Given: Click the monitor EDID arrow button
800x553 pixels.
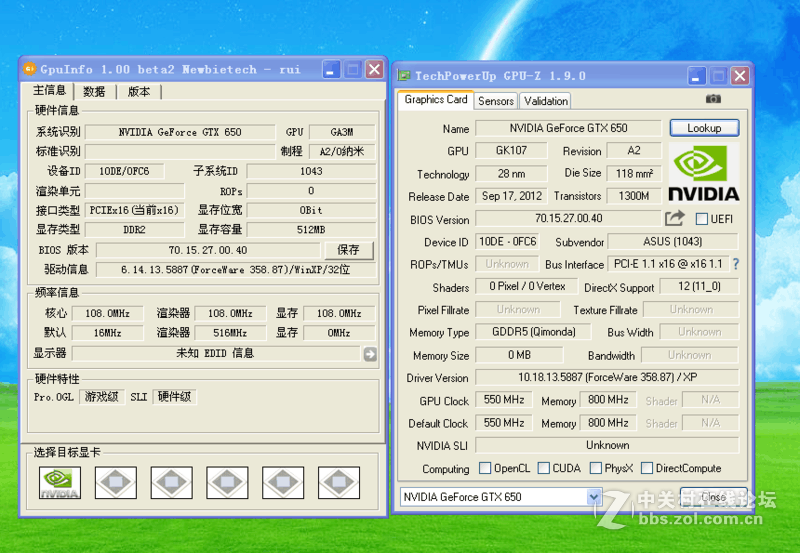Looking at the screenshot, I should point(370,354).
